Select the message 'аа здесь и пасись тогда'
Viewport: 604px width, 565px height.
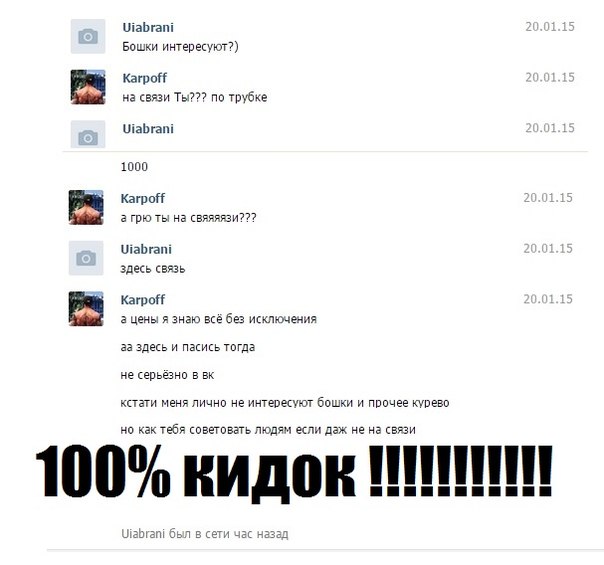click(188, 347)
